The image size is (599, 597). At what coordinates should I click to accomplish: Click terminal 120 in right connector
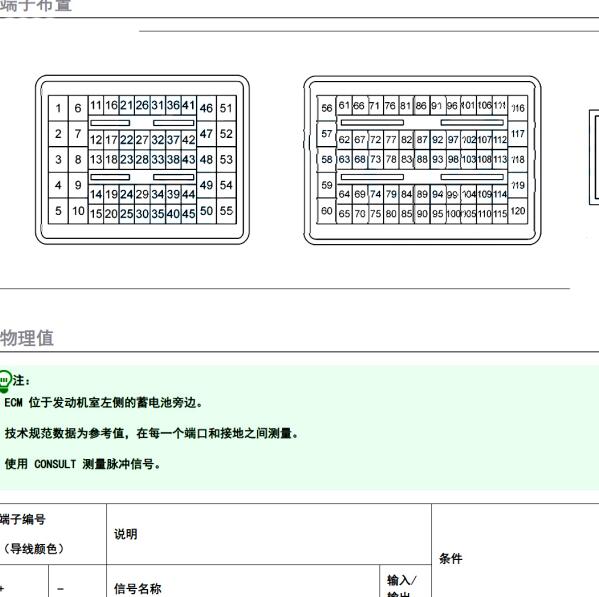coord(518,211)
